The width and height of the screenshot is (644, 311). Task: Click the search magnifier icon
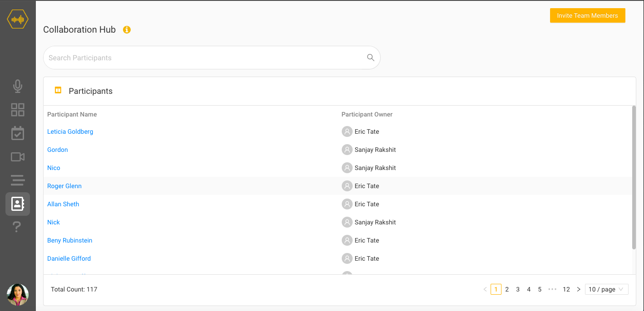tap(370, 58)
